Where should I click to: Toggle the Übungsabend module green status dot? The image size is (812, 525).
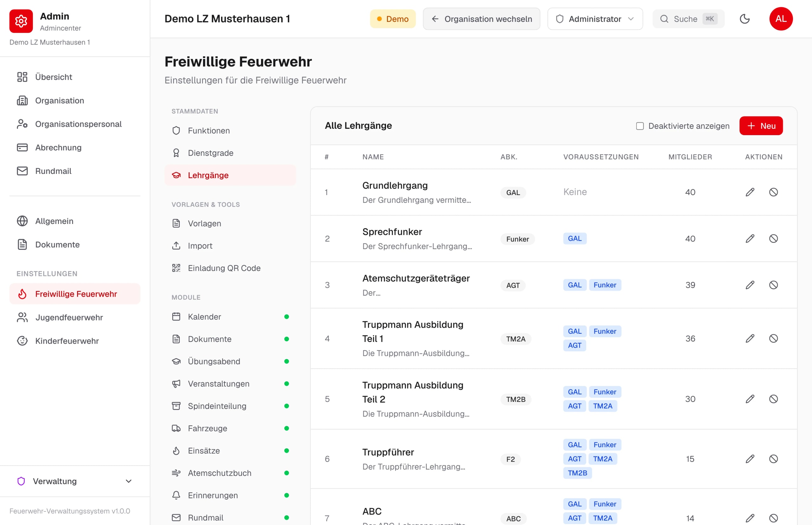pos(286,361)
